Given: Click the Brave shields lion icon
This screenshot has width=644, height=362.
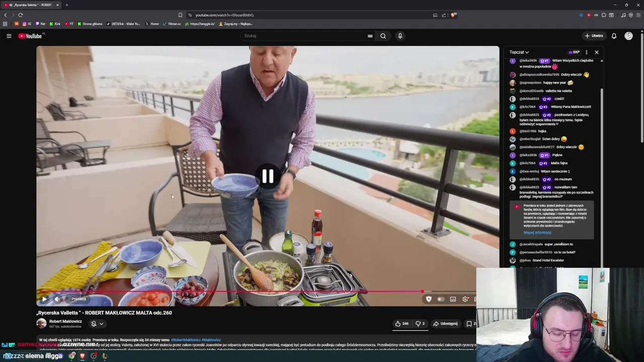Looking at the screenshot, I should click(453, 15).
